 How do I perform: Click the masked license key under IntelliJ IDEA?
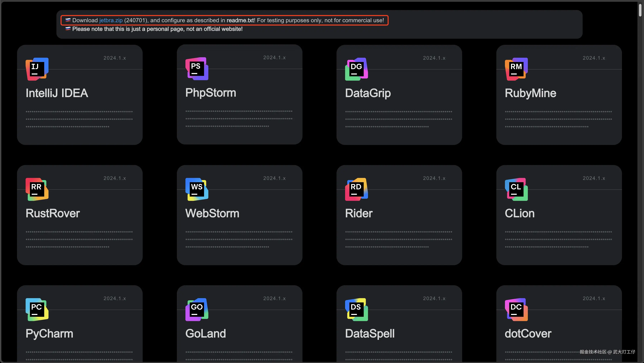[79, 119]
